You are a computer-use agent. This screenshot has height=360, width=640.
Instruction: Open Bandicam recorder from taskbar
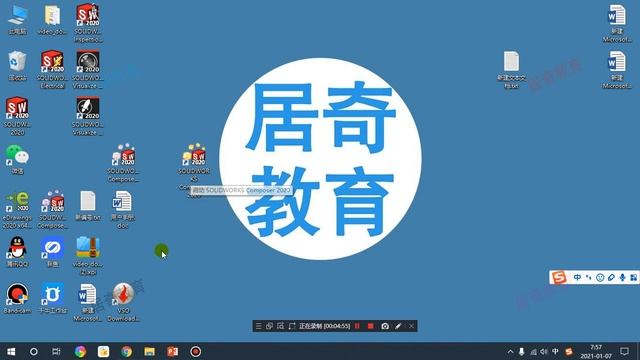tap(196, 351)
